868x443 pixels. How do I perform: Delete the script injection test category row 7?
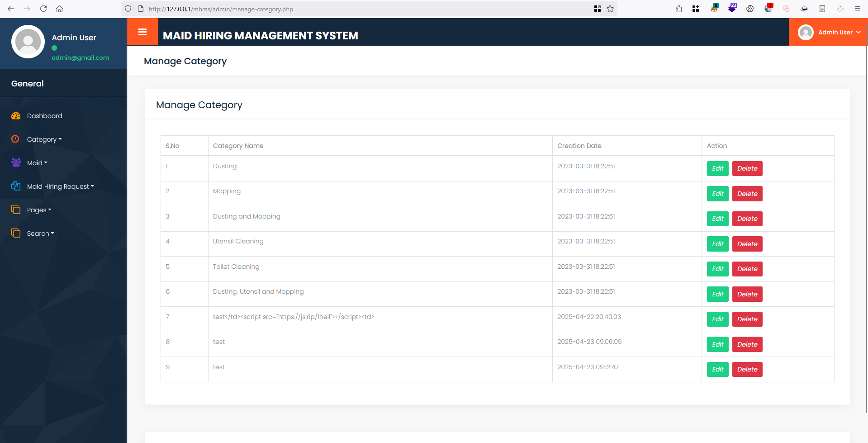point(747,319)
